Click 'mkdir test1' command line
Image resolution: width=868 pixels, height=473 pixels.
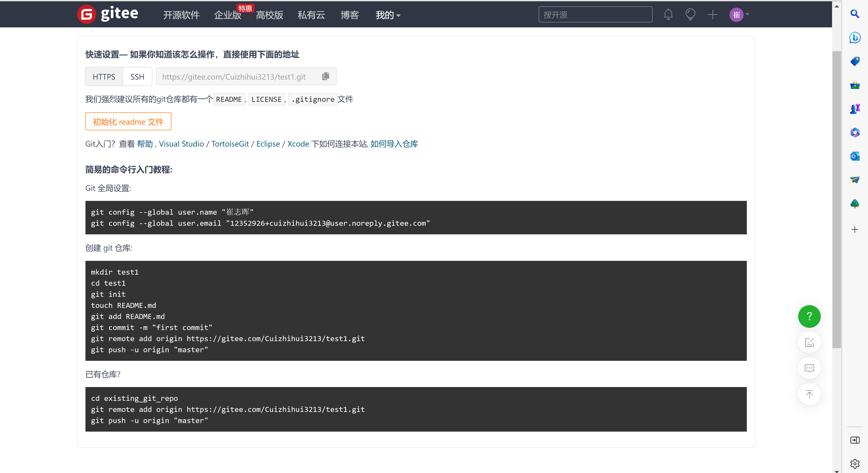[115, 272]
